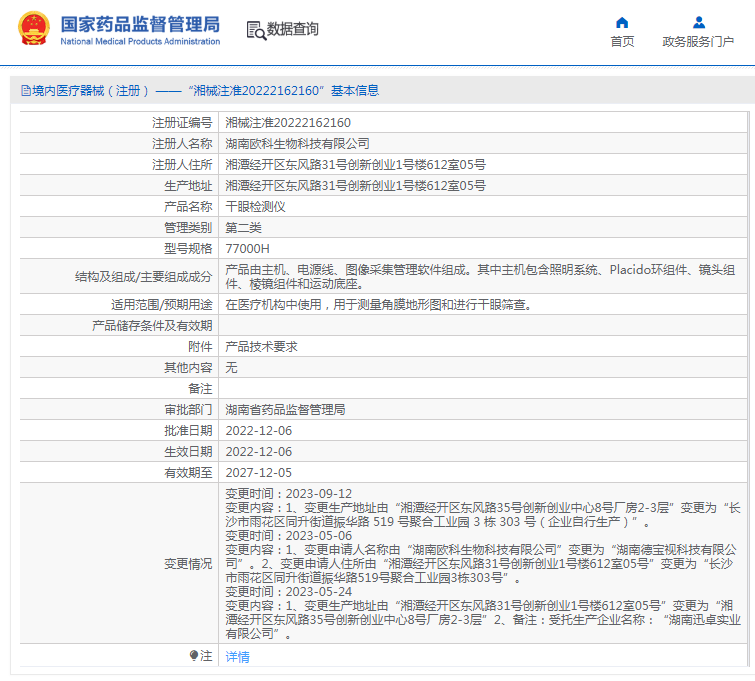This screenshot has height=681, width=755.
Task: Click the 审批部门 row label
Action: [x=188, y=409]
